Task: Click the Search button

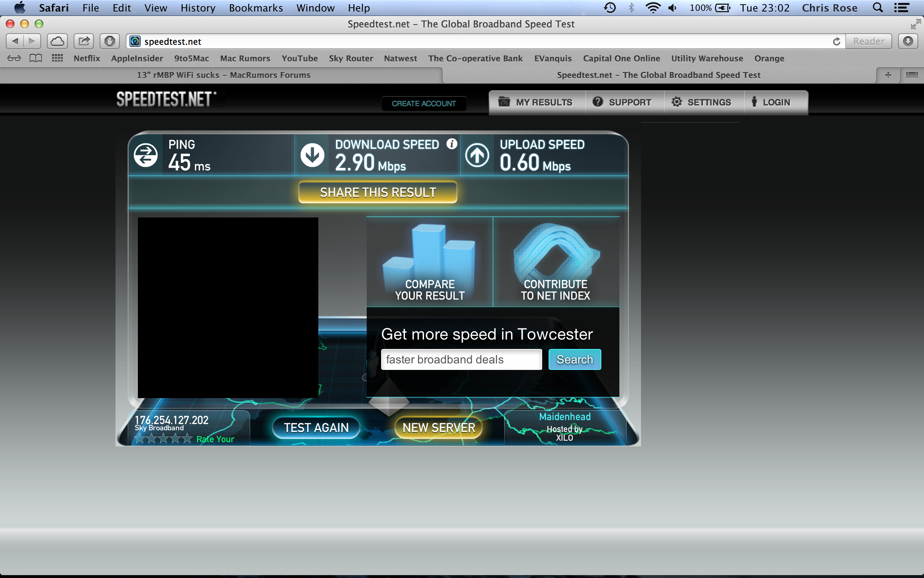Action: point(575,359)
